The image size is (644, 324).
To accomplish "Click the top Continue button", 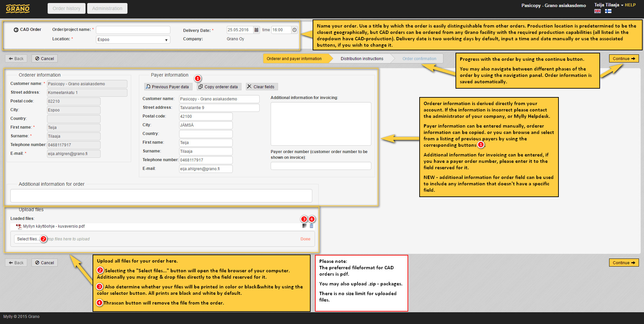I will click(x=624, y=58).
